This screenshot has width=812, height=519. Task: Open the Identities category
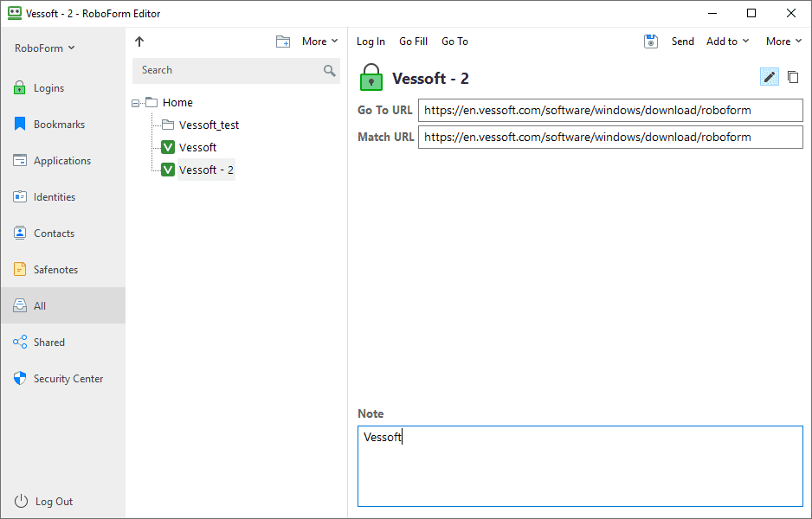(62, 196)
